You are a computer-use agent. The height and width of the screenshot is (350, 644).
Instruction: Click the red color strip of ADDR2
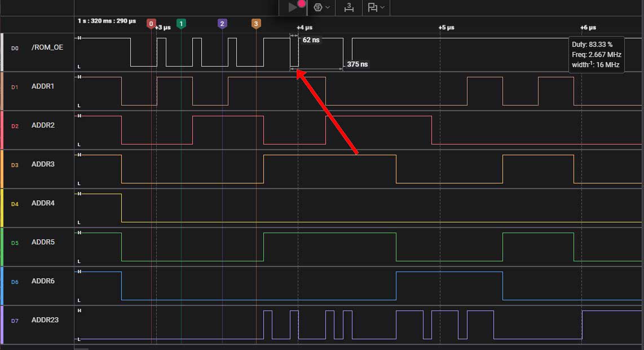tap(2, 130)
